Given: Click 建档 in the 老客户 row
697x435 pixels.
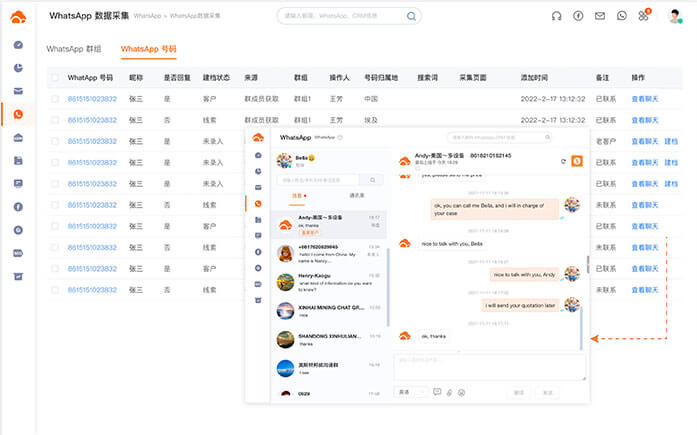Looking at the screenshot, I should 671,141.
